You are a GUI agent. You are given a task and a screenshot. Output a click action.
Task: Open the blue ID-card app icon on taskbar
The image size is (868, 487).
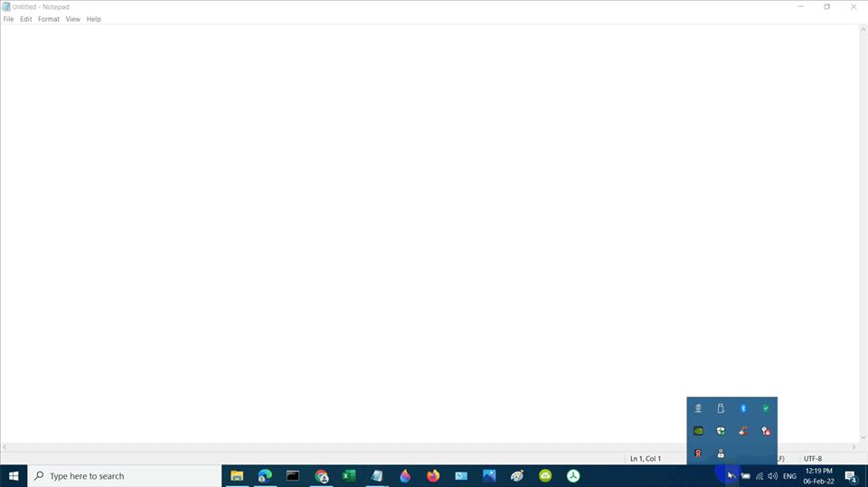[461, 475]
